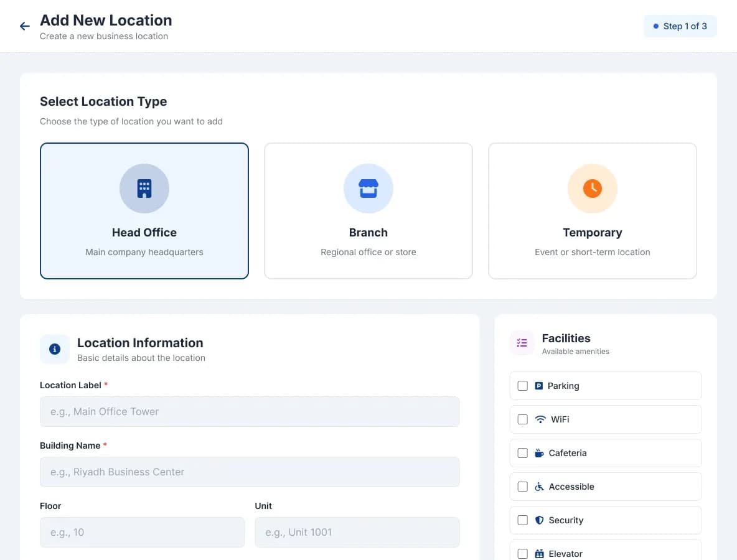Click the Select Location Type heading
Viewport: 737px width, 560px height.
click(x=103, y=101)
